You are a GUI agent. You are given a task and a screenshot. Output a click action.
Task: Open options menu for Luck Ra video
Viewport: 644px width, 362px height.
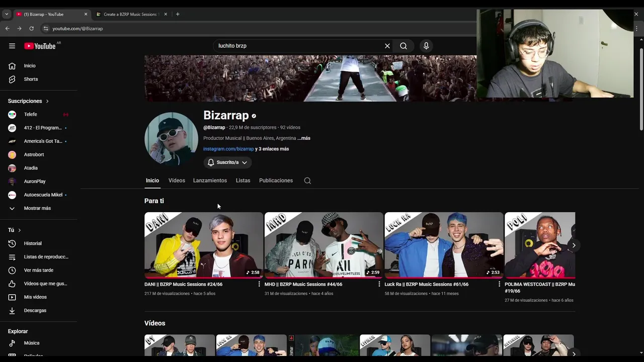click(x=499, y=285)
